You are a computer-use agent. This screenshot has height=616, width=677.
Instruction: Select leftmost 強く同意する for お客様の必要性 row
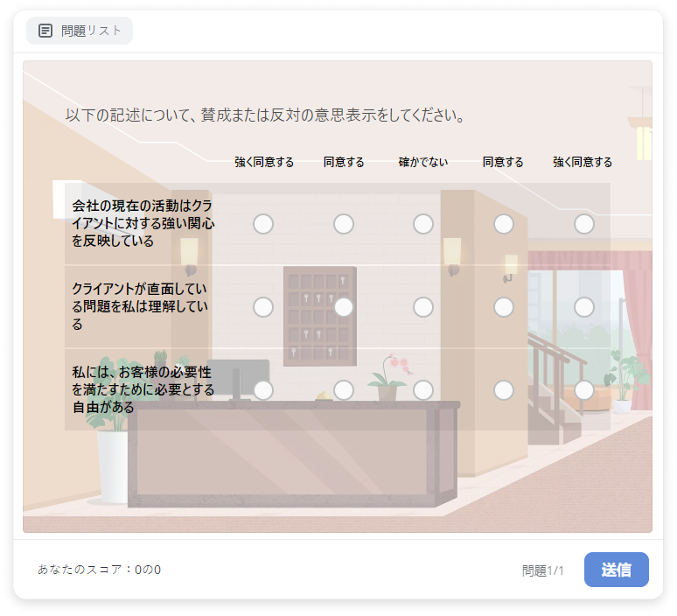(263, 390)
